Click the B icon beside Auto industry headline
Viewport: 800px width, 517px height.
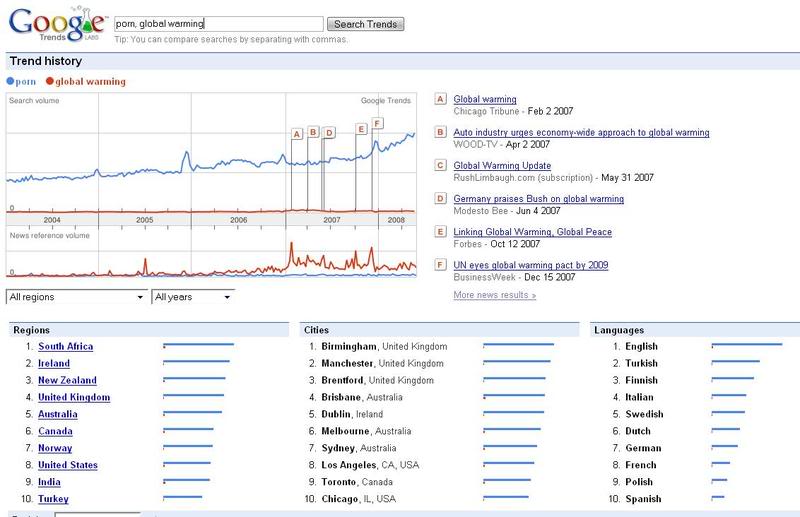click(x=440, y=132)
